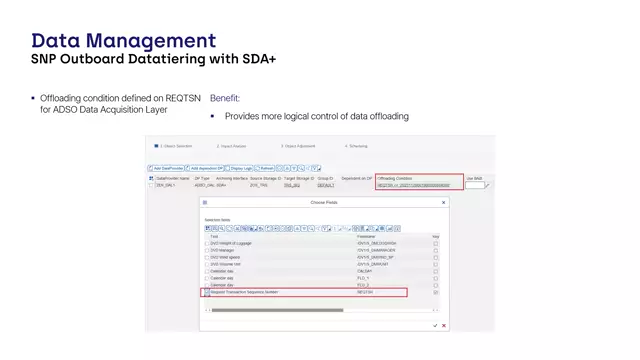Click the find magnifier icon in the DataProvider toolbar
The image size is (640, 360).
[301, 168]
